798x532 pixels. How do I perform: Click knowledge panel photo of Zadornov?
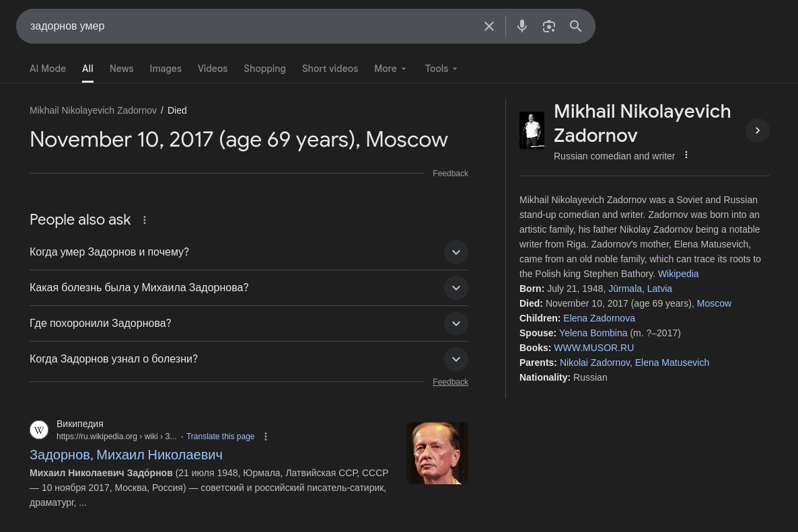point(532,130)
